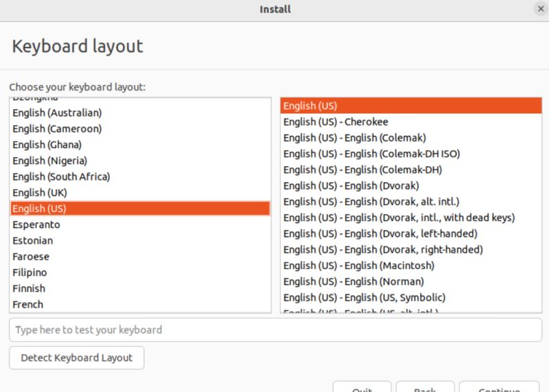This screenshot has height=392, width=549.
Task: Select Dvorak intl. with dead keys variant
Action: (411, 218)
